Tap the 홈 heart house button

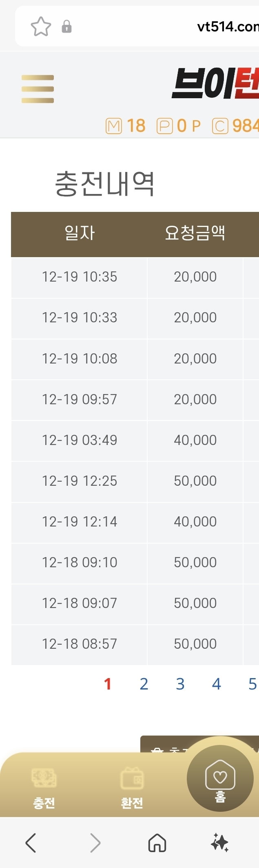tap(220, 778)
